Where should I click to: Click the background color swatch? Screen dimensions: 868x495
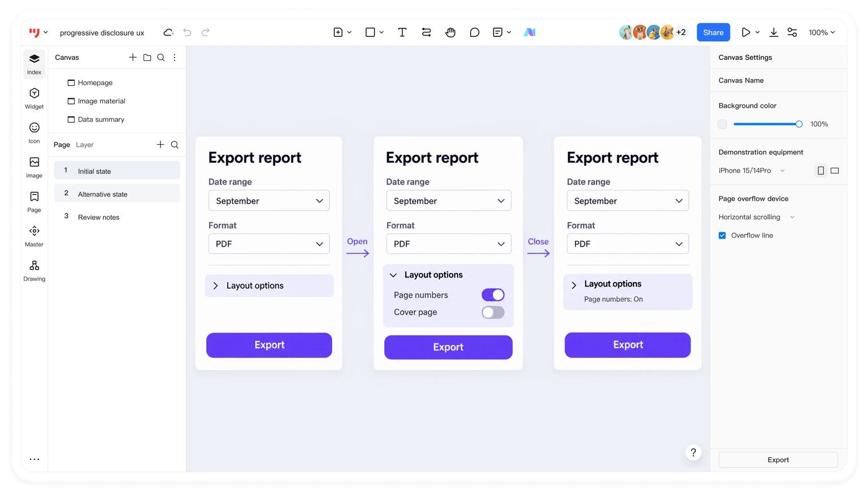(722, 124)
